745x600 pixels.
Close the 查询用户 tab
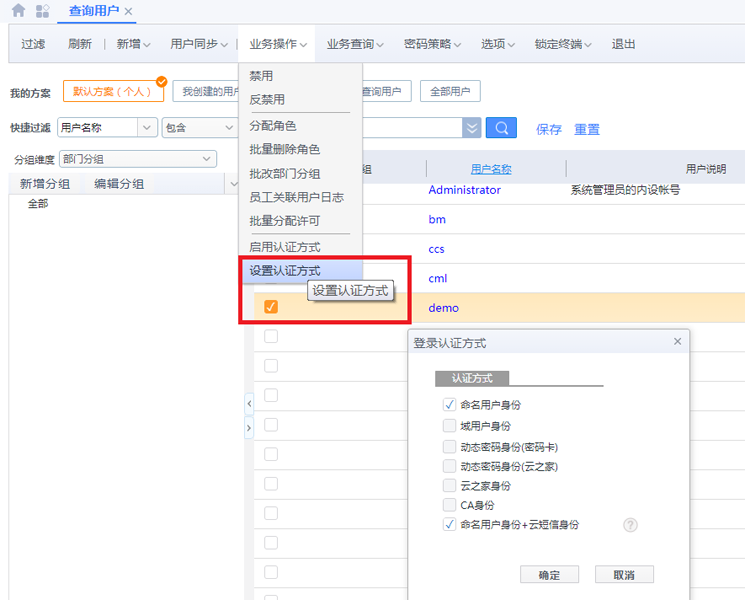128,11
